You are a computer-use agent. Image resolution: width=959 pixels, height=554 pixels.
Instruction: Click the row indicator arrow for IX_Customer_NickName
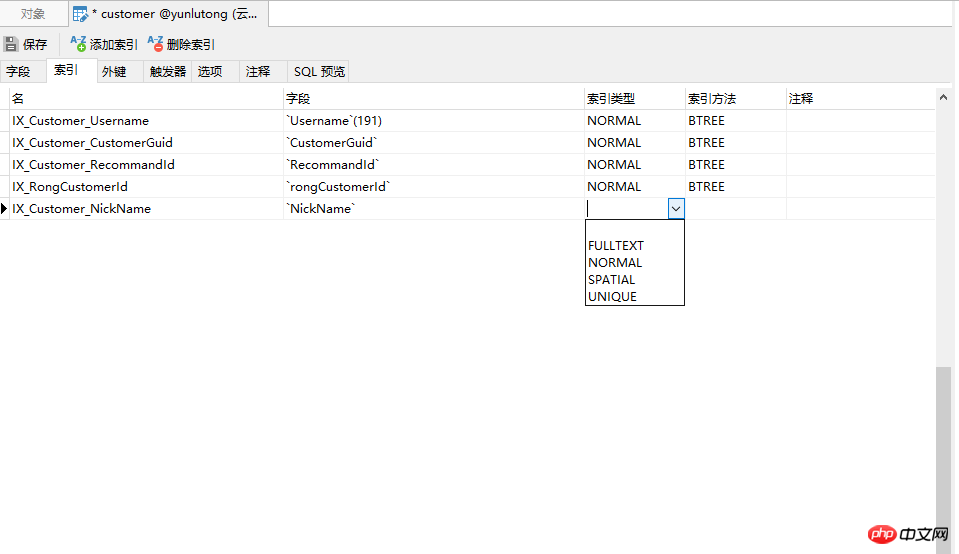(x=4, y=209)
